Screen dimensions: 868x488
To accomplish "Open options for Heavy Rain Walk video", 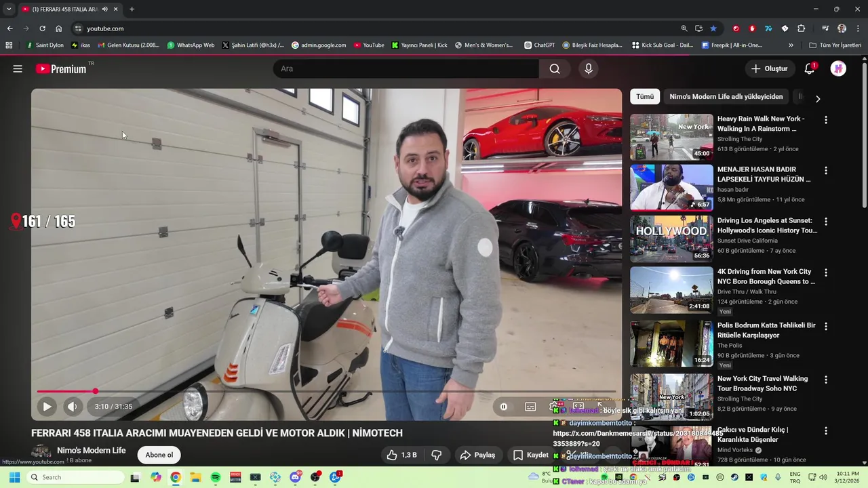I will [825, 120].
